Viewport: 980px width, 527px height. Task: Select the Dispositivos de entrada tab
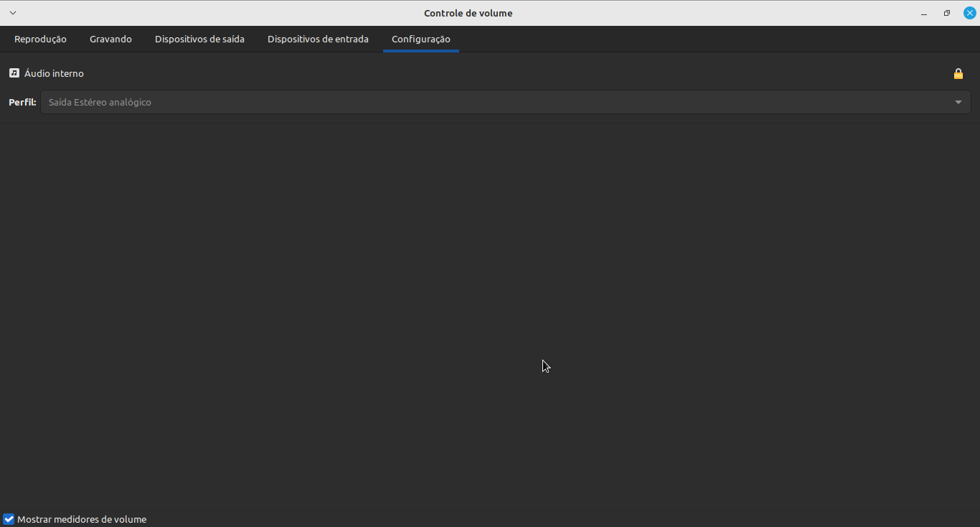[x=318, y=39]
